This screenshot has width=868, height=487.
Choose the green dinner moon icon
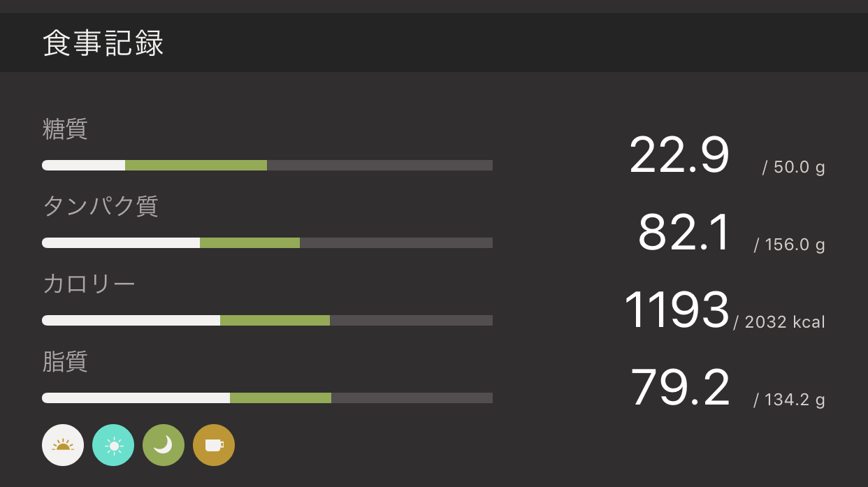point(164,445)
